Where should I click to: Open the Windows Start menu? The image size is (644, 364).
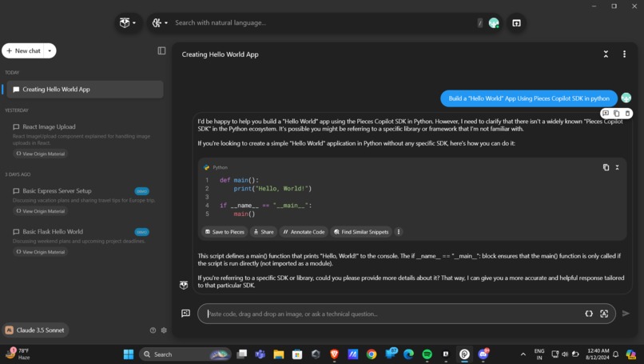[x=129, y=354]
